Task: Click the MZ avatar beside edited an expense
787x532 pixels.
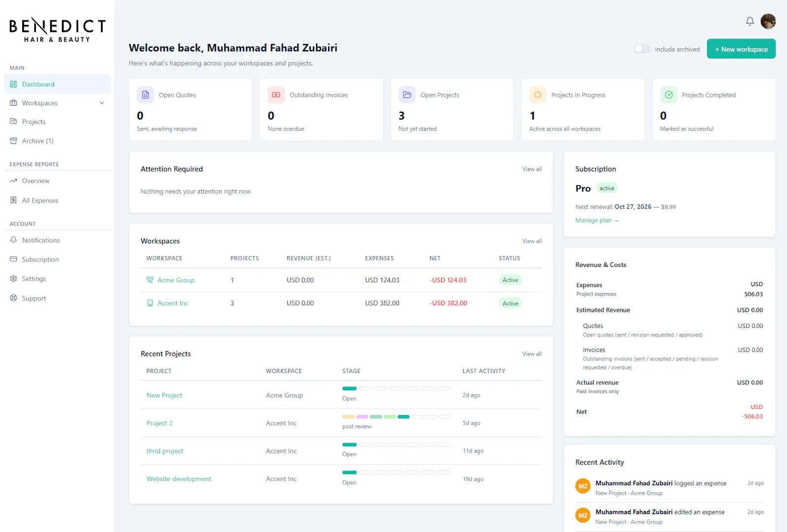Action: point(583,515)
